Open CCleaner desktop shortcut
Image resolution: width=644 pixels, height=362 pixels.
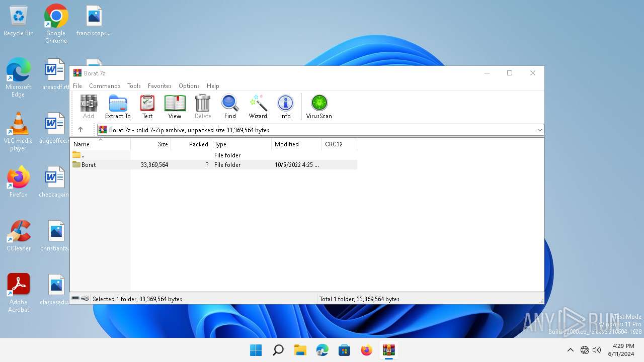pyautogui.click(x=19, y=236)
